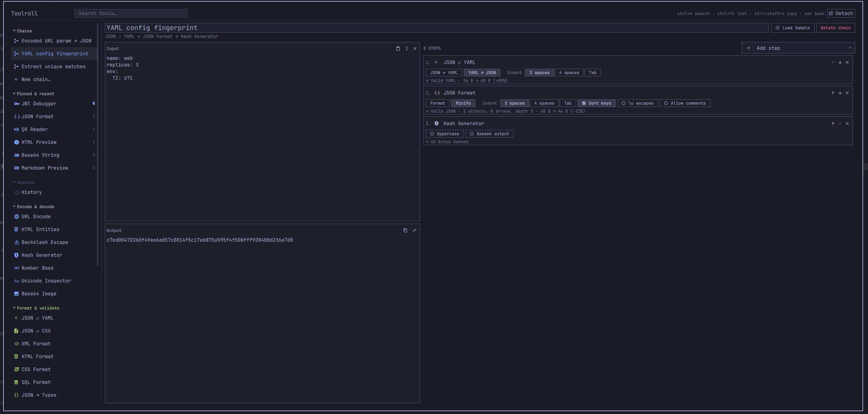Screen dimensions: 868x414
Task: Pin the Markdown Preview tool
Action: [x=94, y=168]
